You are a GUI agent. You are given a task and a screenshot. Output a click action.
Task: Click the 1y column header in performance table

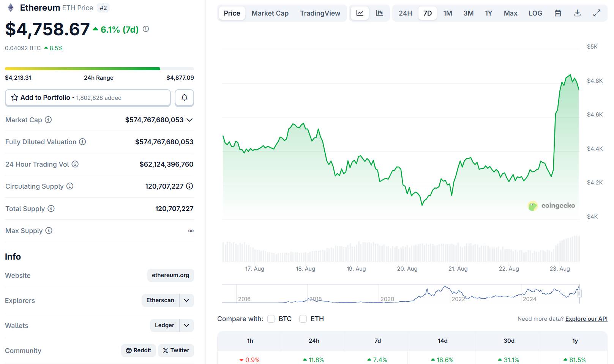575,341
